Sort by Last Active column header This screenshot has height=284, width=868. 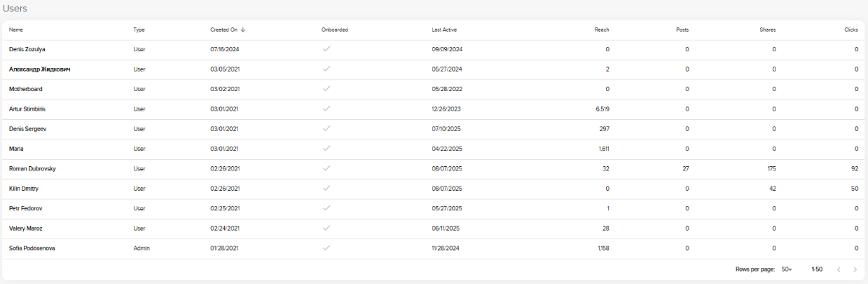point(444,30)
